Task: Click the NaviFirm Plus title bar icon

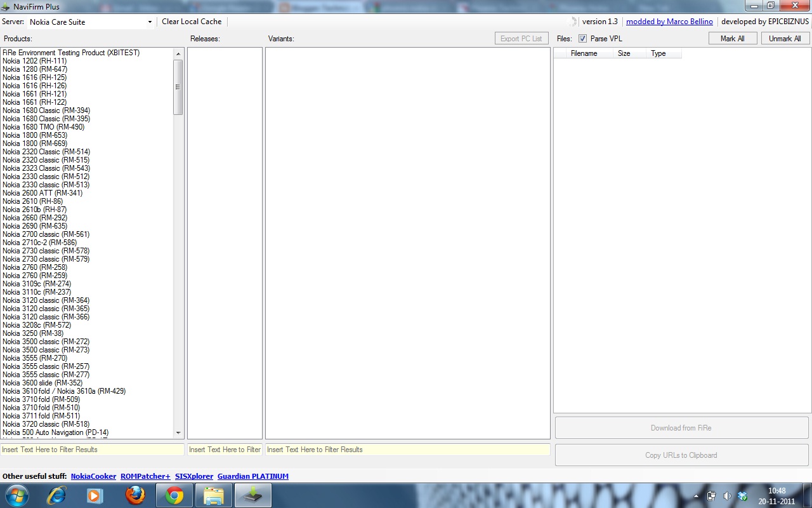Action: (6, 6)
